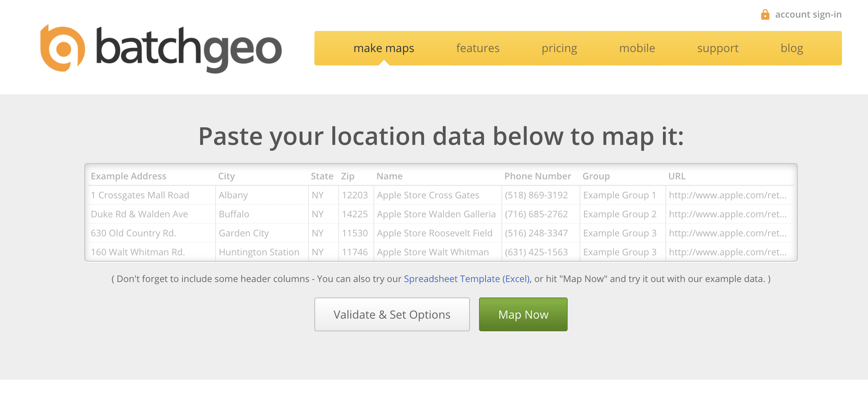The width and height of the screenshot is (868, 403).
Task: Click phone number (631) 425-1563
Action: 536,252
